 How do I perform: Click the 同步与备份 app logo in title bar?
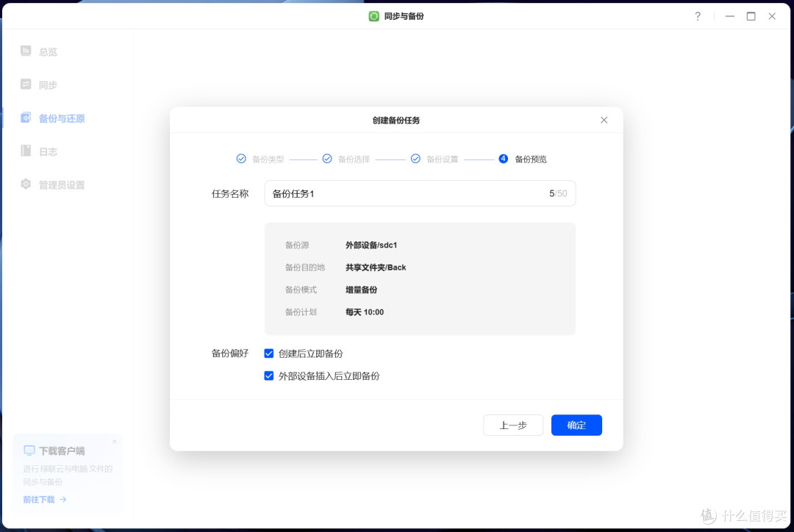pos(373,16)
